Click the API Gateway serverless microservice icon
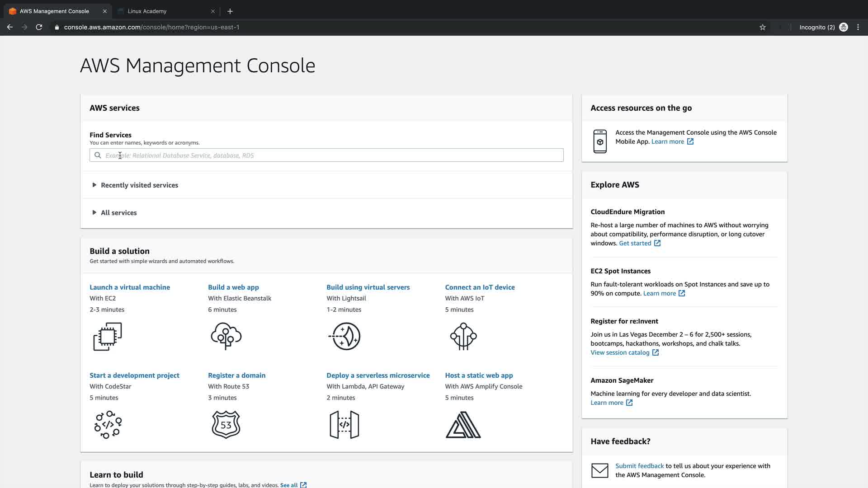Image resolution: width=868 pixels, height=488 pixels. [x=344, y=425]
